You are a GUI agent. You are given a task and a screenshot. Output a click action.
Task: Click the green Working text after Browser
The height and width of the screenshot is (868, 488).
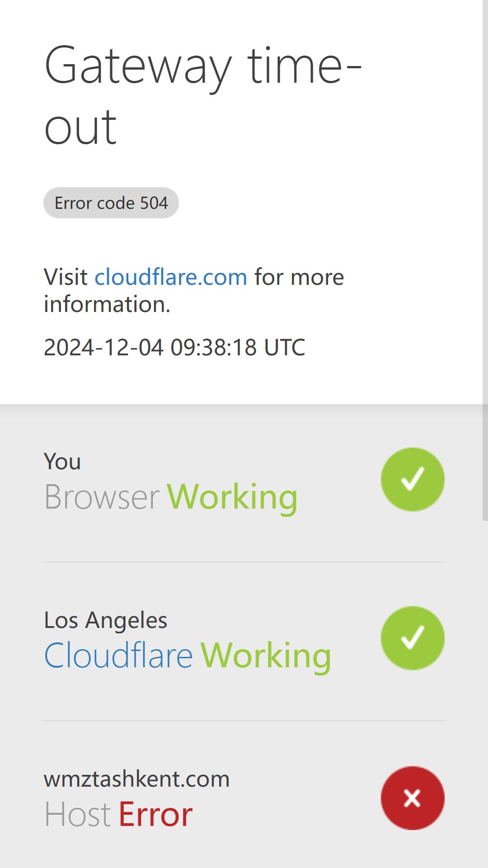pos(232,497)
